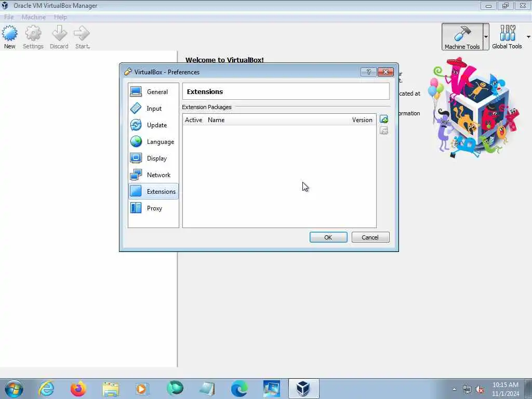This screenshot has height=399, width=532.
Task: Open the Machine menu
Action: click(34, 17)
